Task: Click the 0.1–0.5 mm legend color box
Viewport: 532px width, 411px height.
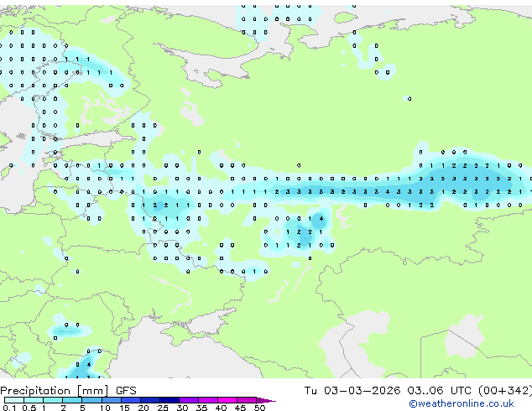Action: (14, 400)
